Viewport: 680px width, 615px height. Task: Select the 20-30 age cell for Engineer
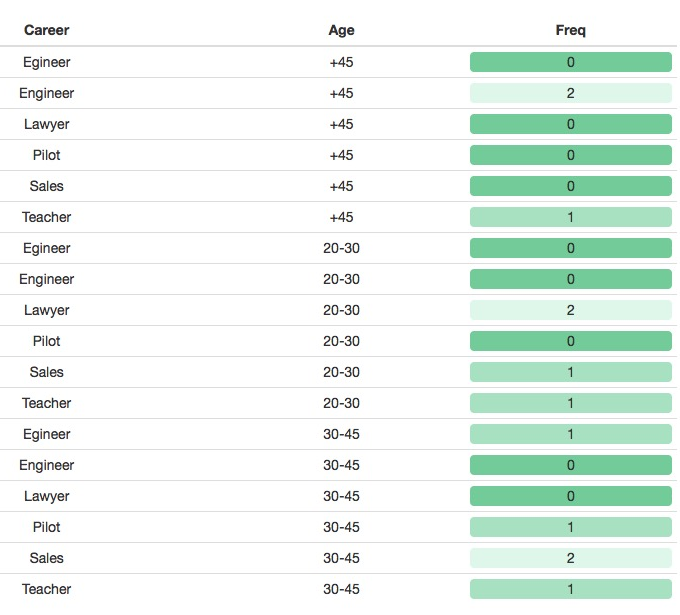341,279
